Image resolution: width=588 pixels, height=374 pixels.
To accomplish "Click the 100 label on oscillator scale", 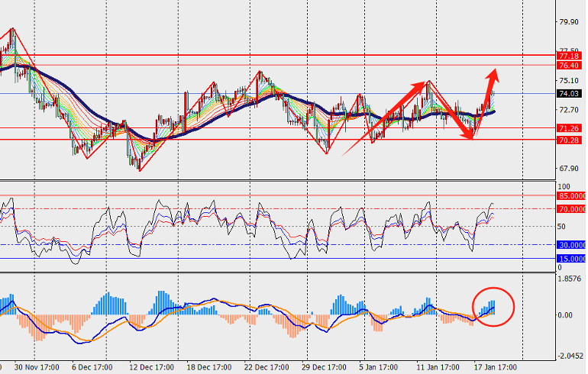I will (x=564, y=187).
